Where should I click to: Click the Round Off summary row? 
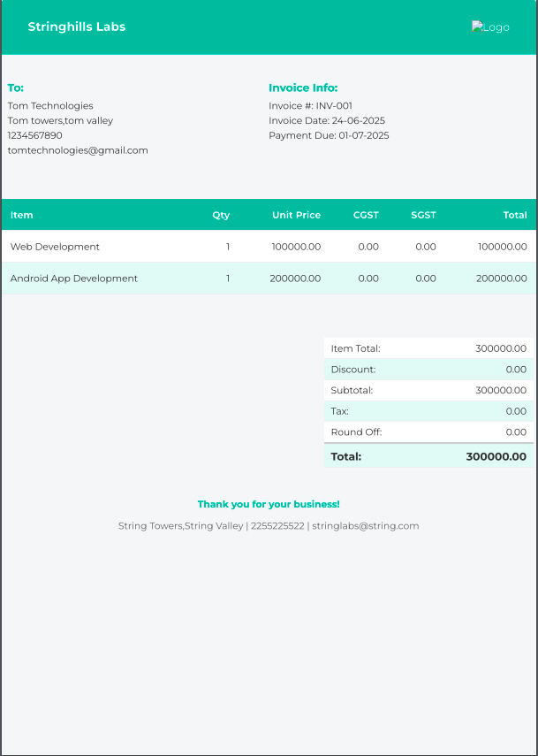[428, 432]
